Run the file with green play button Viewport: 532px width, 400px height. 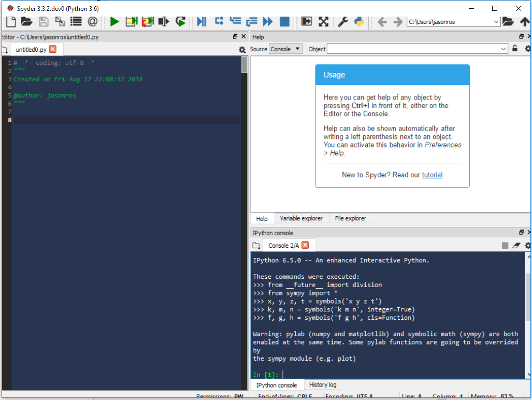coord(114,22)
